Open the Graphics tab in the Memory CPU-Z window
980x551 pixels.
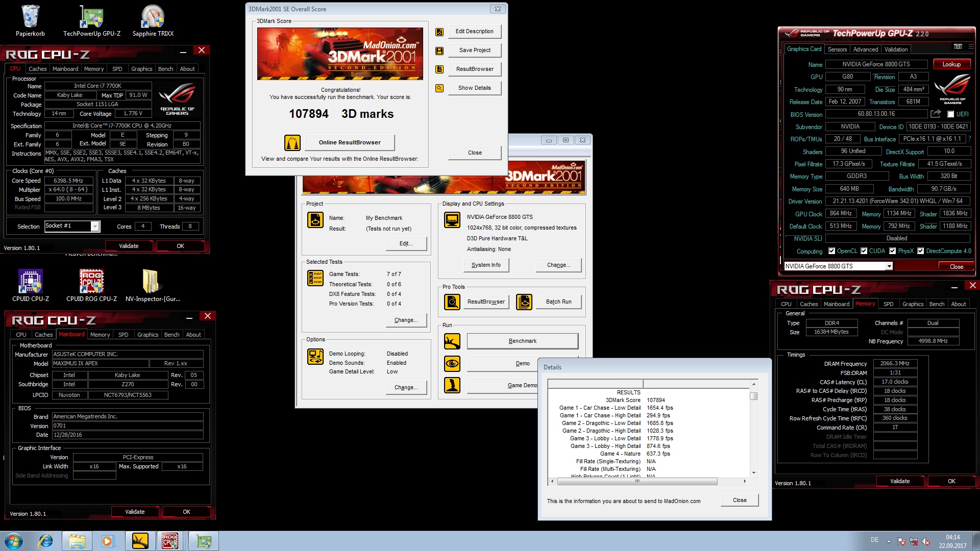click(x=913, y=304)
